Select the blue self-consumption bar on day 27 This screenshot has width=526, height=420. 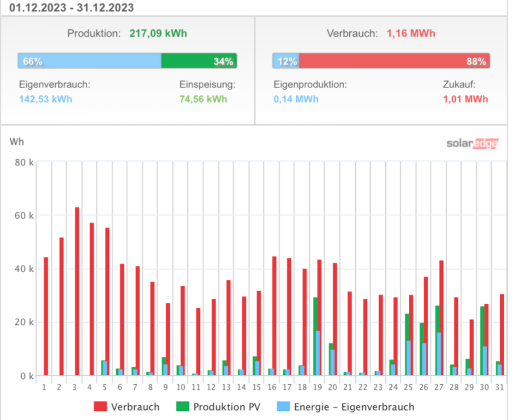(438, 354)
